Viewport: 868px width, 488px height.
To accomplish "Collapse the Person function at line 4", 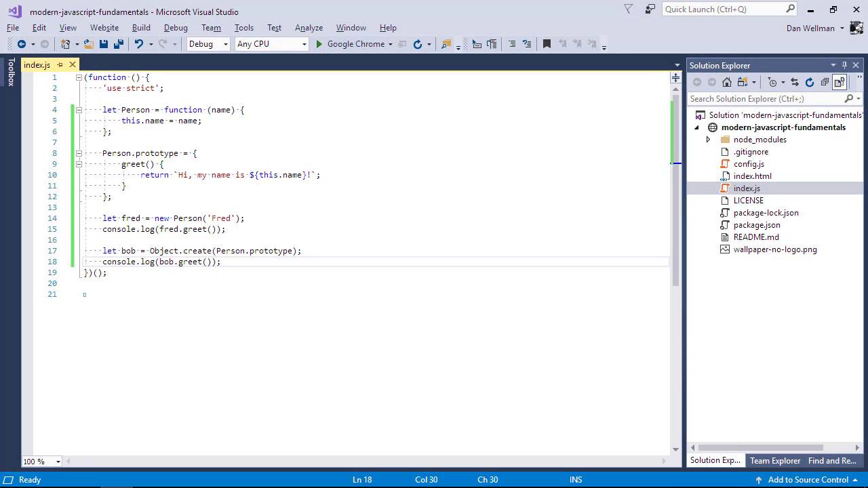I will 79,110.
